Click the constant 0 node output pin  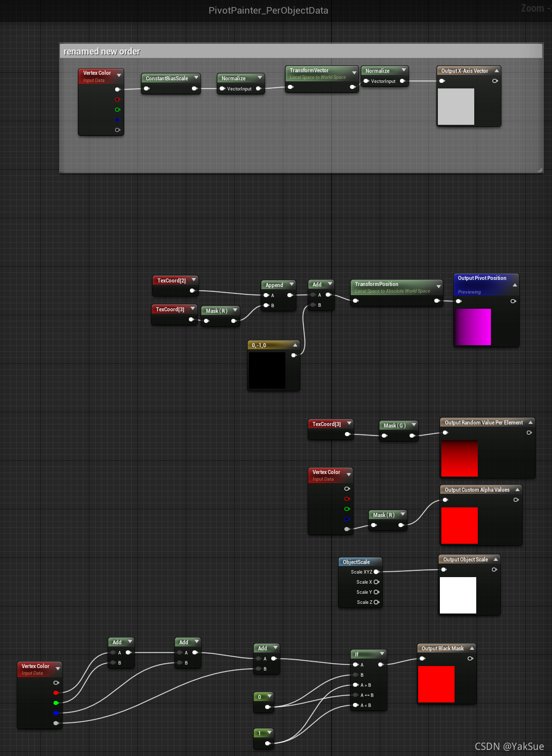coord(268,707)
